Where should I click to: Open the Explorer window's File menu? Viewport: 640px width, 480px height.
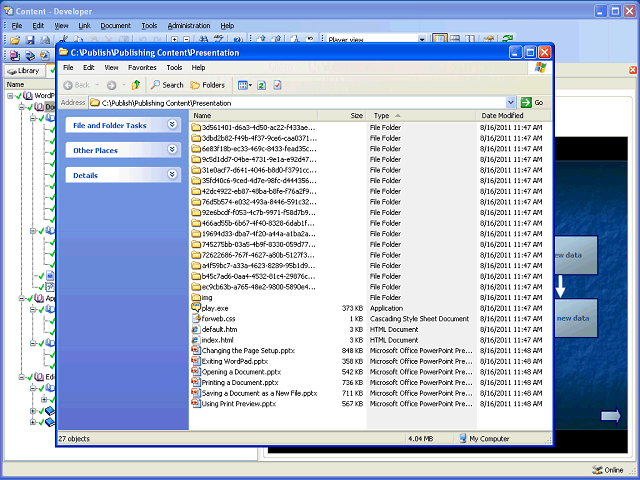pos(68,67)
